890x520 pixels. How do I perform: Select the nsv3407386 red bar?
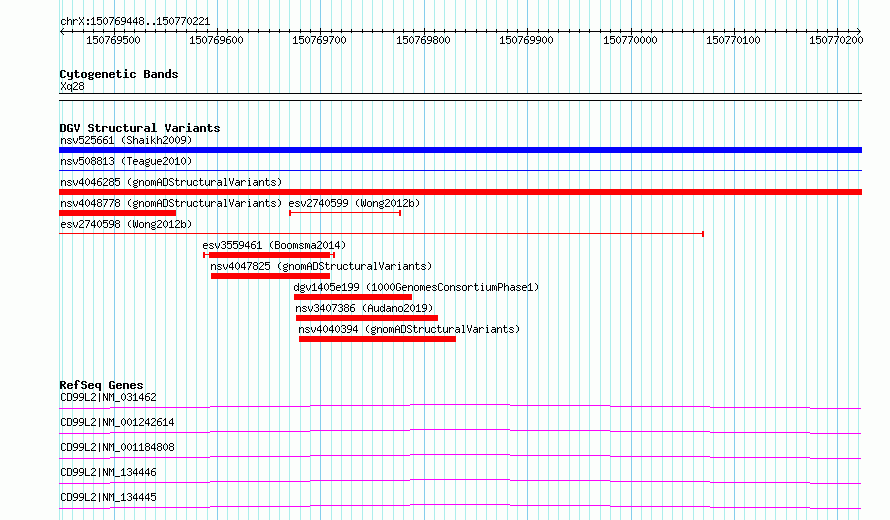tap(367, 318)
